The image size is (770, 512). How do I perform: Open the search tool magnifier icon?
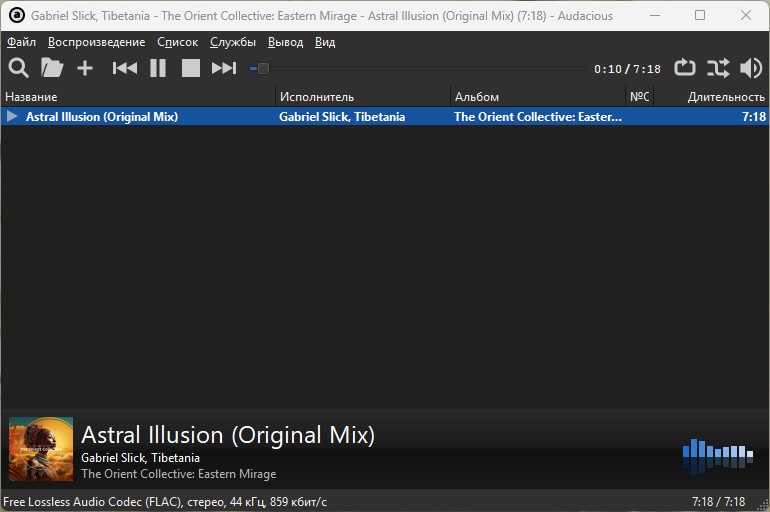point(18,68)
